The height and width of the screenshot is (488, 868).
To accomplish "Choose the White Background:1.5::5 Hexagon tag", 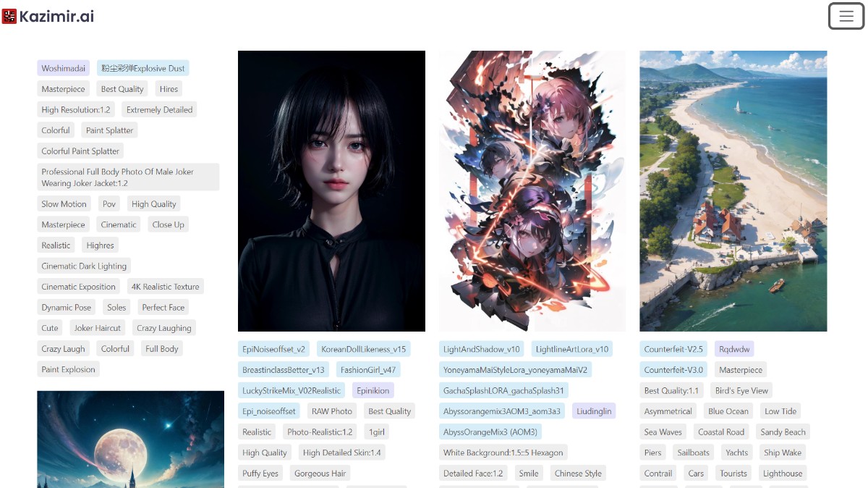I will [x=503, y=453].
